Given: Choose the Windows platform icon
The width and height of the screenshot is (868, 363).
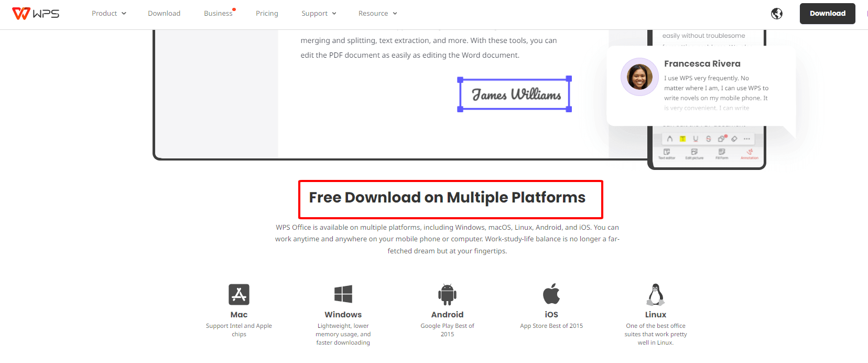Looking at the screenshot, I should pos(343,294).
